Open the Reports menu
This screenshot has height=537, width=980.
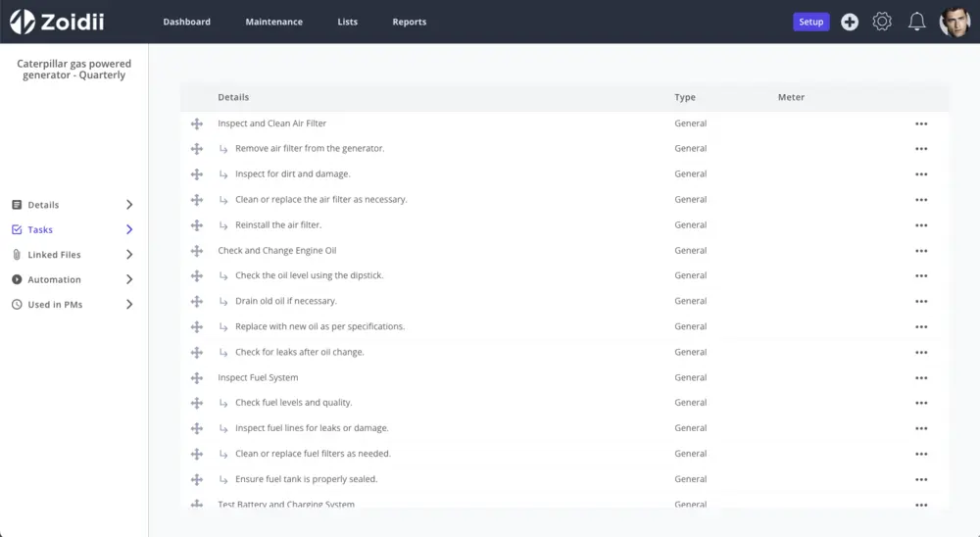tap(410, 22)
